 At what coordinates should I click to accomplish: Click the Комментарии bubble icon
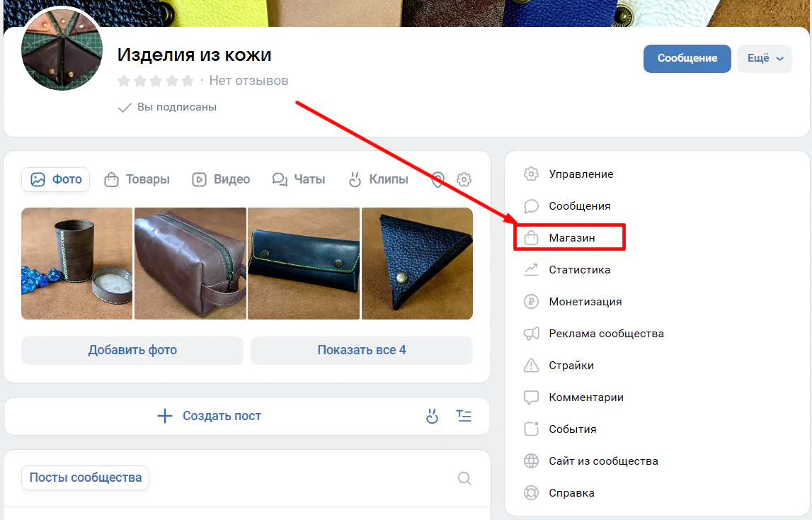[532, 397]
